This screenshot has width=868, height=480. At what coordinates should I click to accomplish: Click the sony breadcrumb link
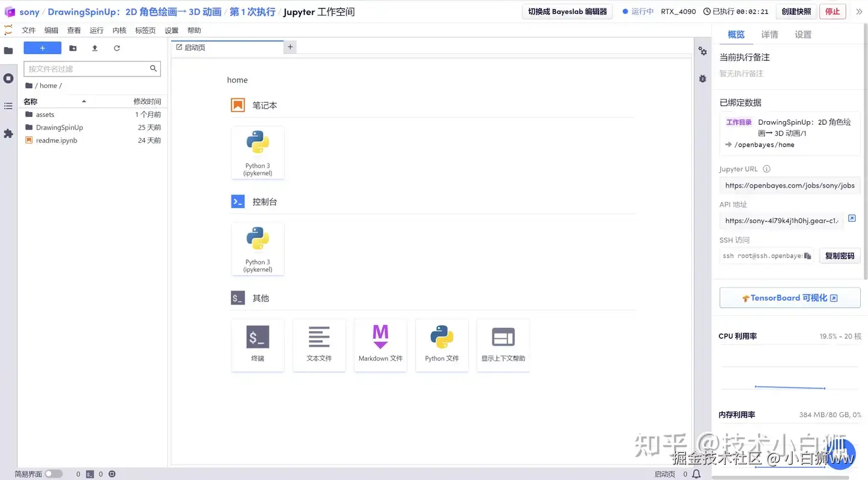(30, 12)
